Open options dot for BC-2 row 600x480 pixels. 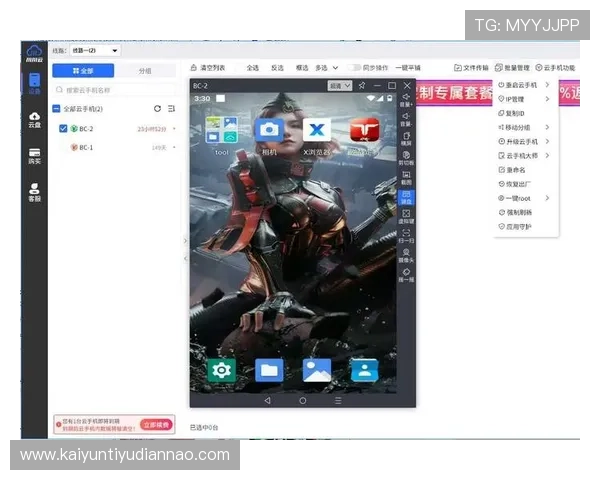tap(174, 129)
